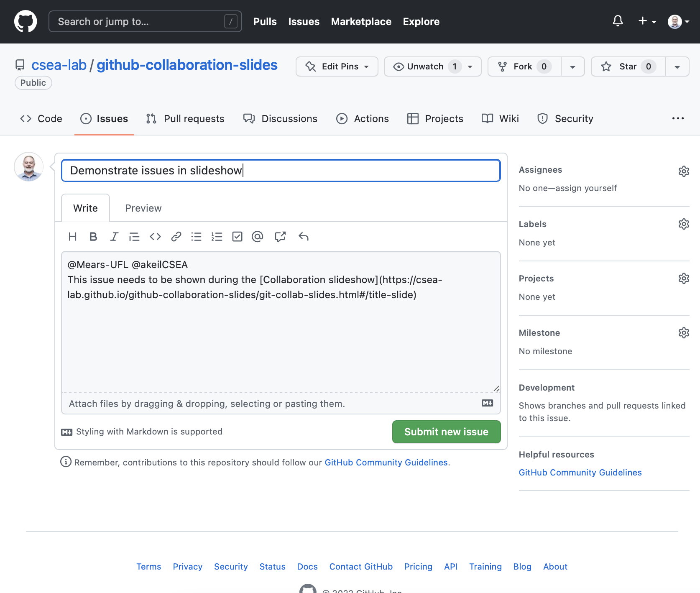The width and height of the screenshot is (700, 593).
Task: Apply bold formatting in editor toolbar
Action: (93, 237)
